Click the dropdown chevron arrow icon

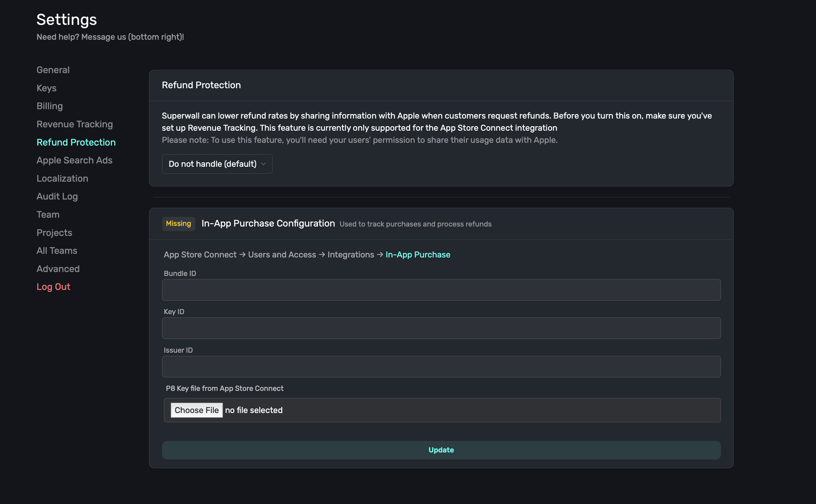263,164
